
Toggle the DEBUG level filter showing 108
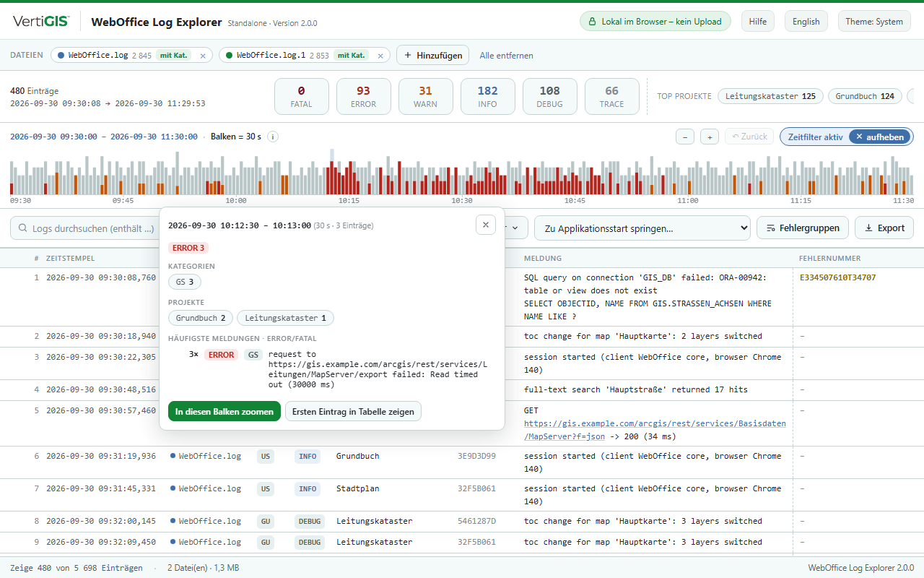click(550, 97)
